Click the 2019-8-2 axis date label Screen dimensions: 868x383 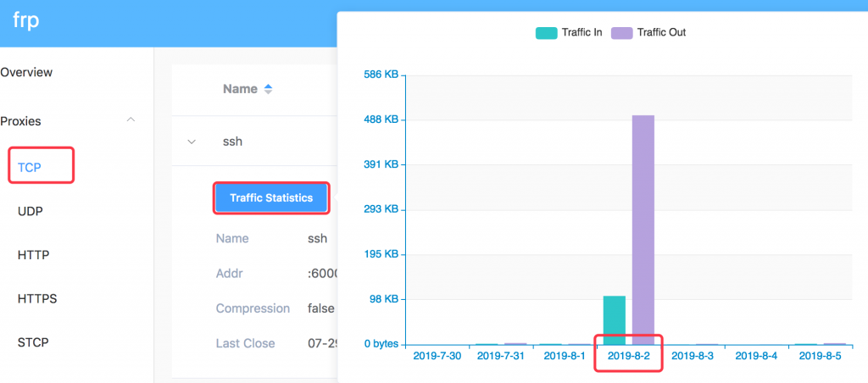point(629,356)
